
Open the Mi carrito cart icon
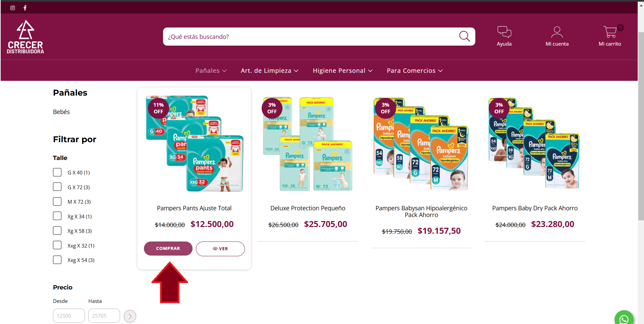(x=610, y=32)
